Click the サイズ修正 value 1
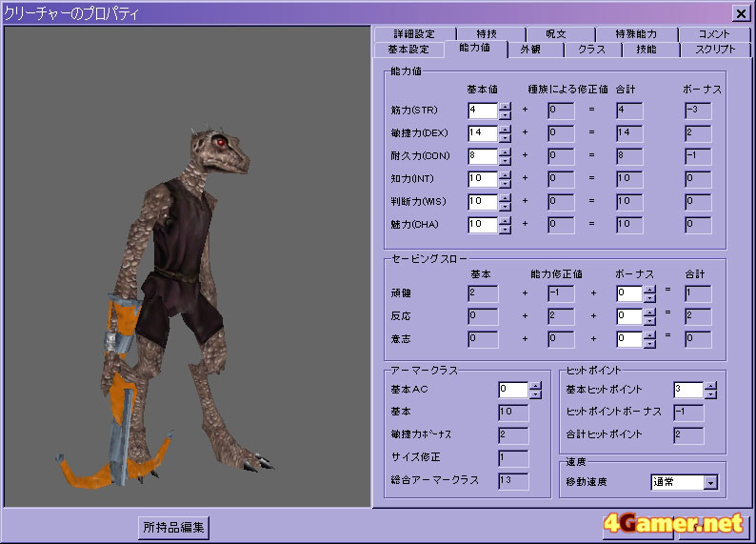 click(513, 458)
